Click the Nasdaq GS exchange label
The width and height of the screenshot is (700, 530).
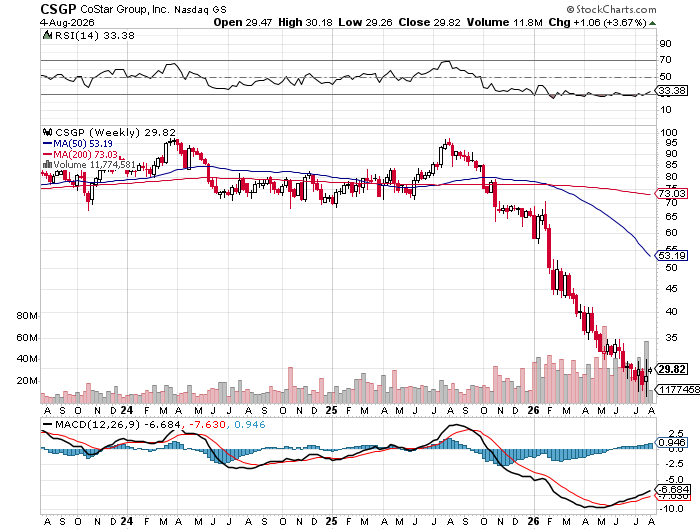[200, 10]
